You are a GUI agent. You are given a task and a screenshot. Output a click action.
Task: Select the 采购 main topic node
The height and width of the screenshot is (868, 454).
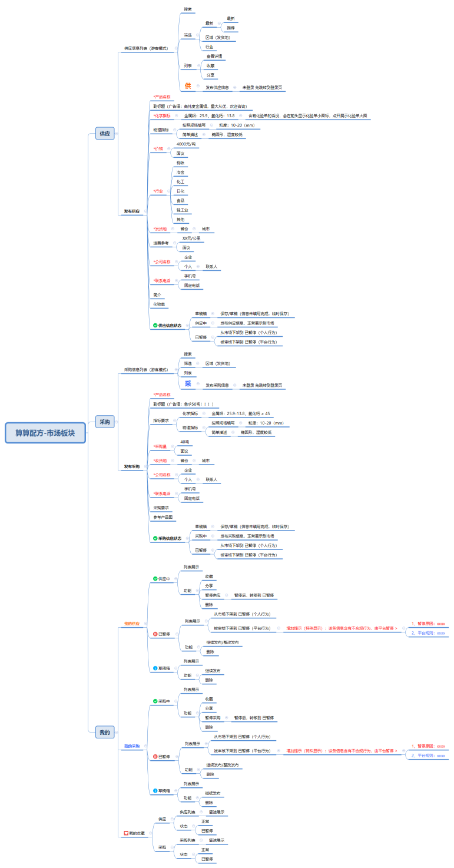[x=105, y=422]
